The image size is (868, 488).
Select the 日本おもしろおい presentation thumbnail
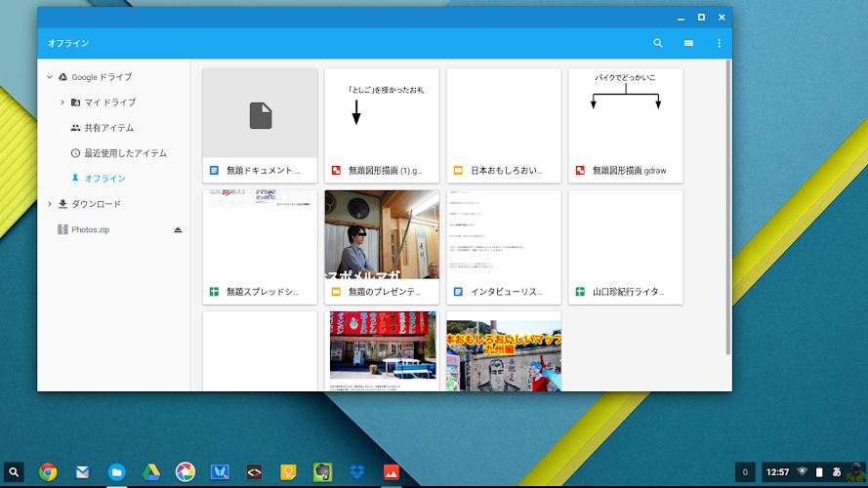tap(504, 113)
